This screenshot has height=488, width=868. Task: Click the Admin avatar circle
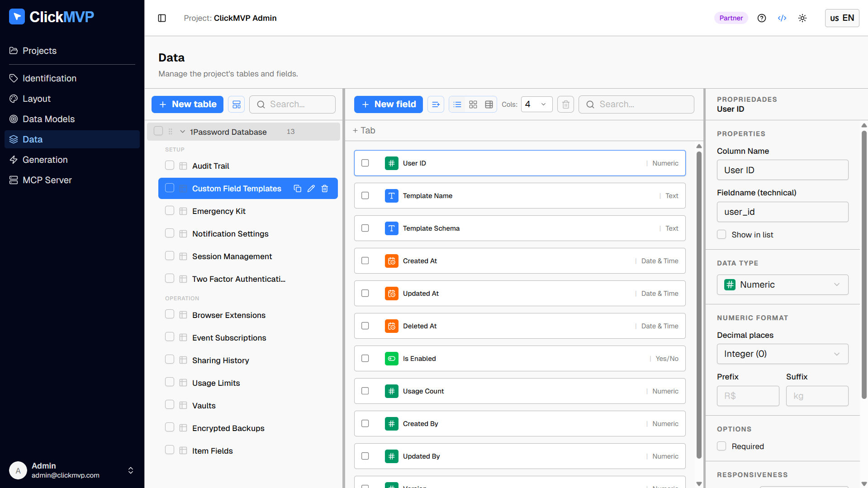[x=18, y=470]
